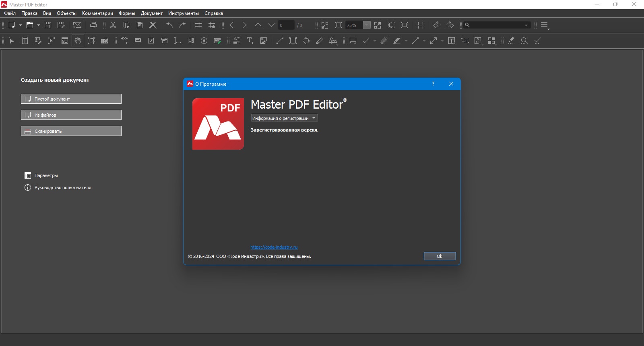Click the Ok button in dialog
The width and height of the screenshot is (644, 346).
click(x=440, y=256)
